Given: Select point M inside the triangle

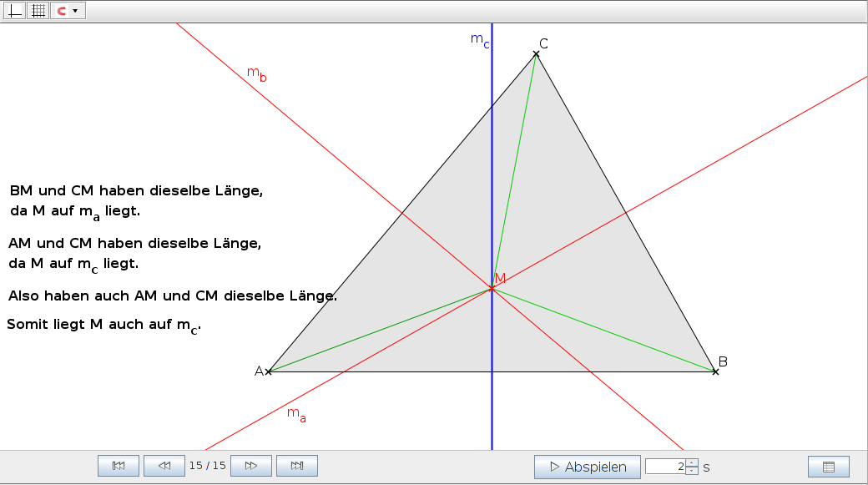Looking at the screenshot, I should coord(491,287).
